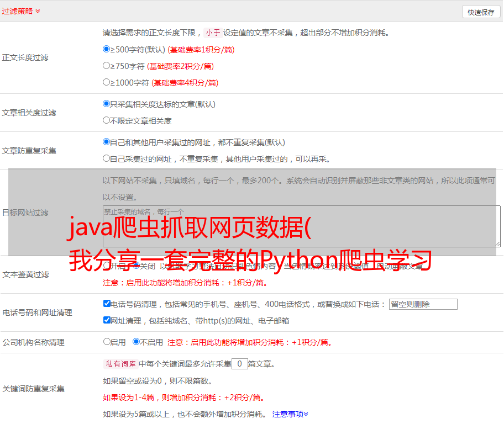Click the 快速保存 button
Screen dimensions: 504x424
(481, 12)
